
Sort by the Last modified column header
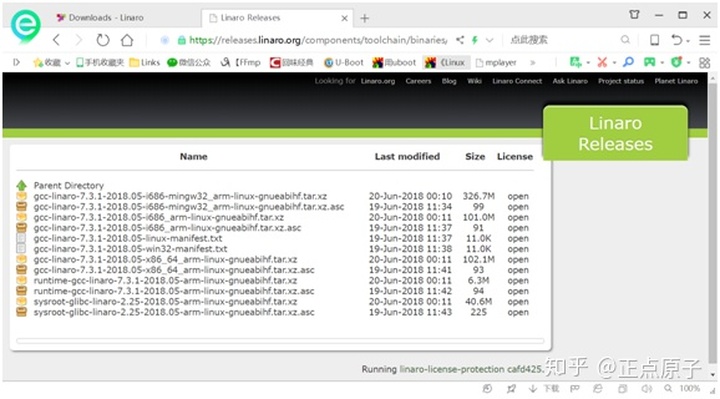[407, 157]
